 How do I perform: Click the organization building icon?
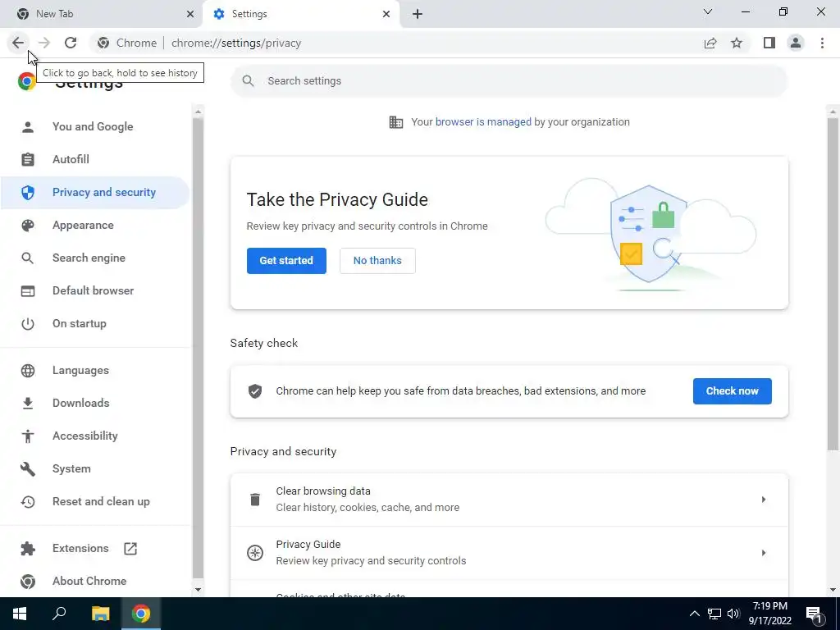tap(396, 122)
